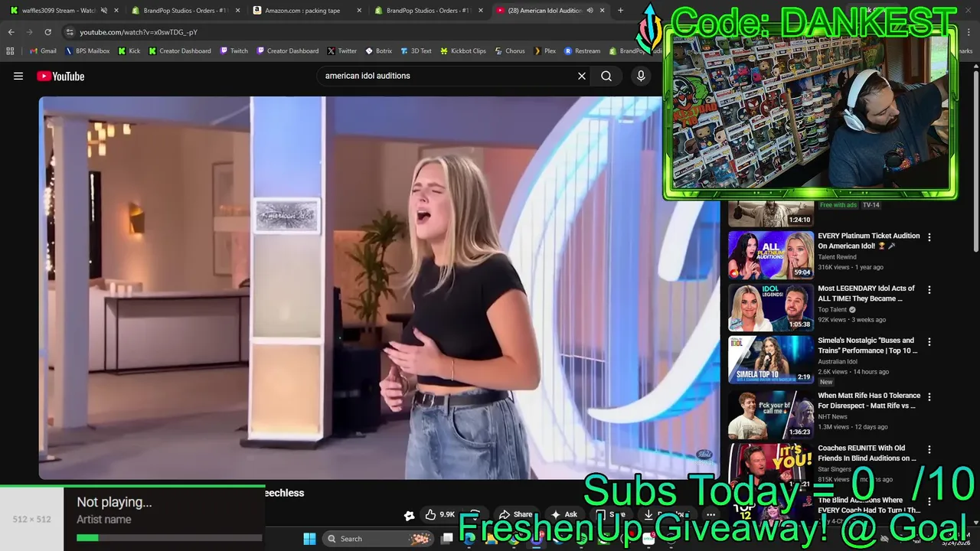Open the Top Talent channel link

(832, 310)
